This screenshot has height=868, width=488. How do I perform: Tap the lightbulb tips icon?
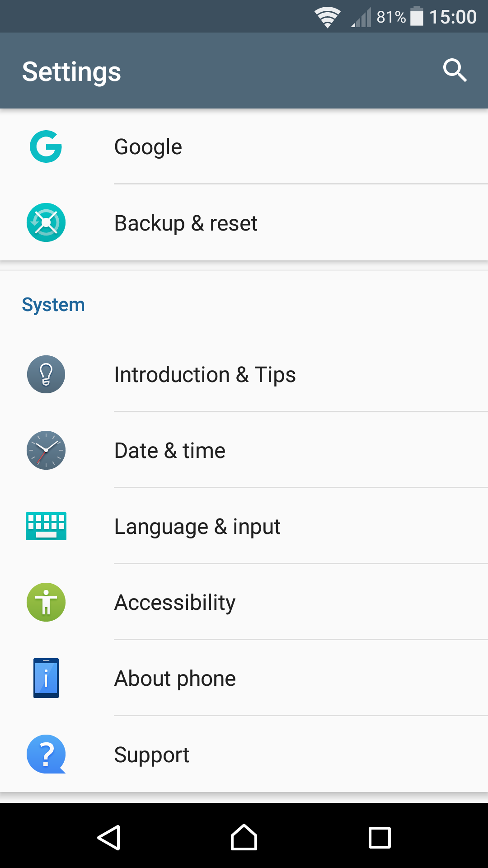point(46,374)
